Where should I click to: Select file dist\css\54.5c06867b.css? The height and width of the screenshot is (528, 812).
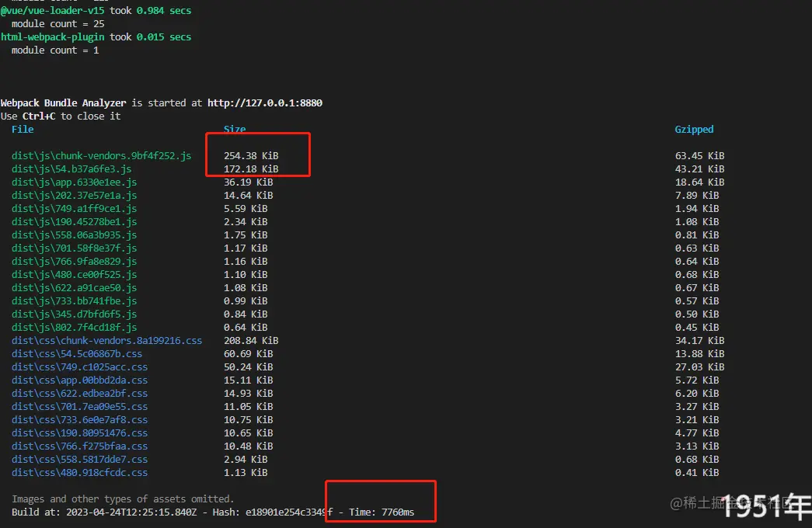[x=77, y=354]
